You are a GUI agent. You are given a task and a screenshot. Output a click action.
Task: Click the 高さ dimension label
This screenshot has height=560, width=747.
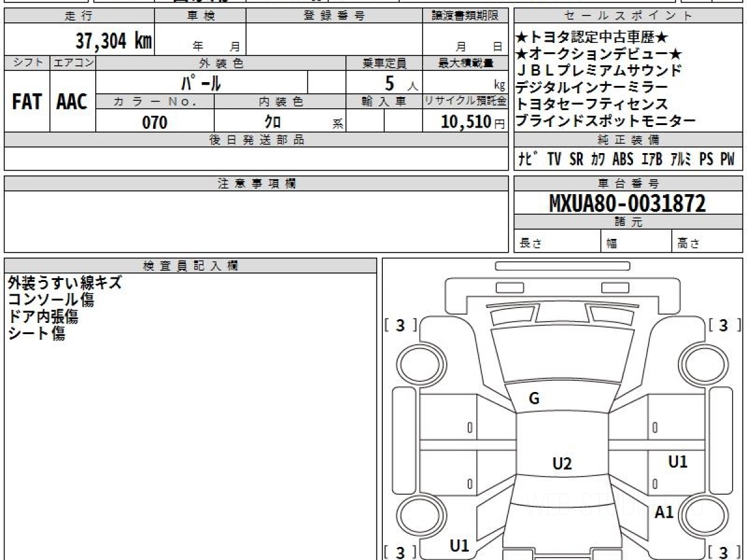coord(688,244)
